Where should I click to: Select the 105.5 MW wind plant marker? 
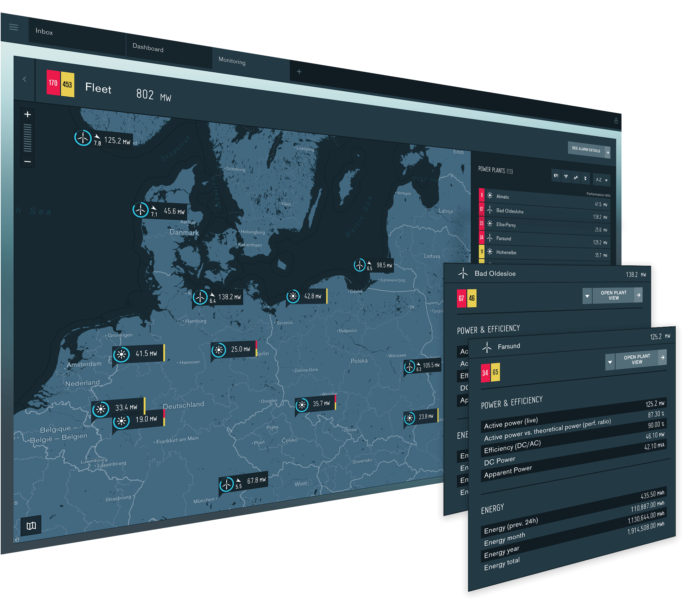(x=422, y=366)
